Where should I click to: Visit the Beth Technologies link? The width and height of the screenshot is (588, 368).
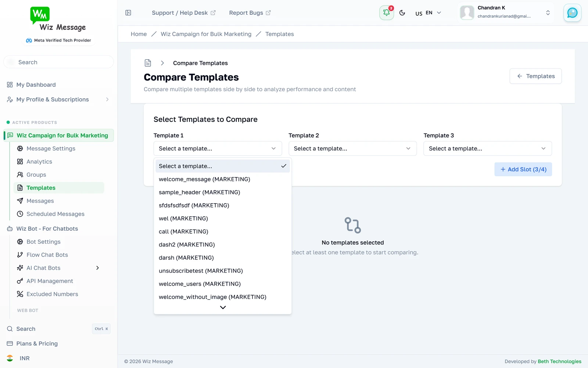pyautogui.click(x=559, y=361)
